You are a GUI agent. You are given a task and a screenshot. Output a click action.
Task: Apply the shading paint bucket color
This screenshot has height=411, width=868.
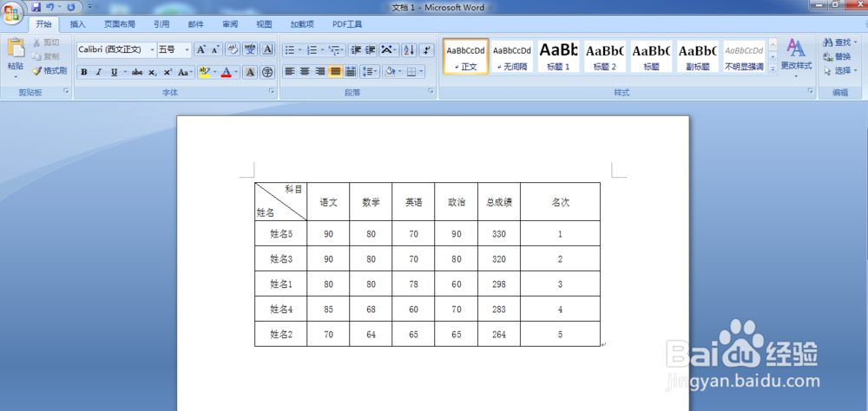389,71
